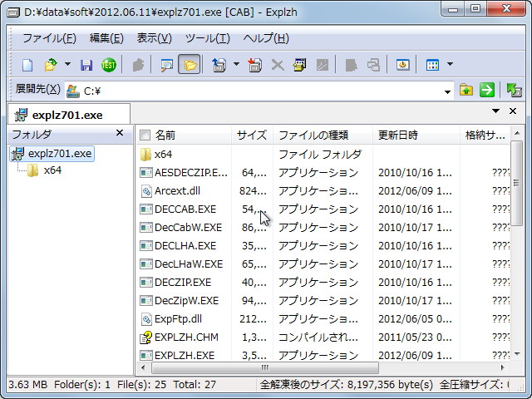This screenshot has width=532, height=399.
Task: Click the Arcext.dll file icon
Action: tap(146, 191)
